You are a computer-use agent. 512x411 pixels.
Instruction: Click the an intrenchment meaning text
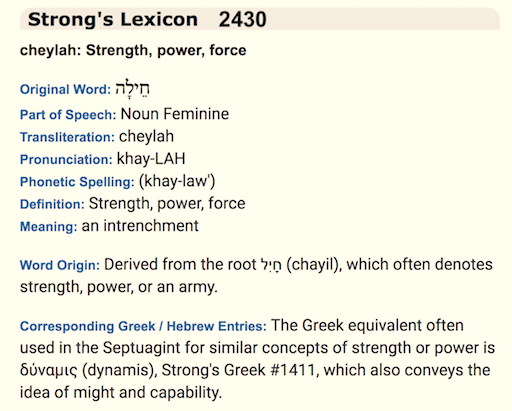point(140,226)
